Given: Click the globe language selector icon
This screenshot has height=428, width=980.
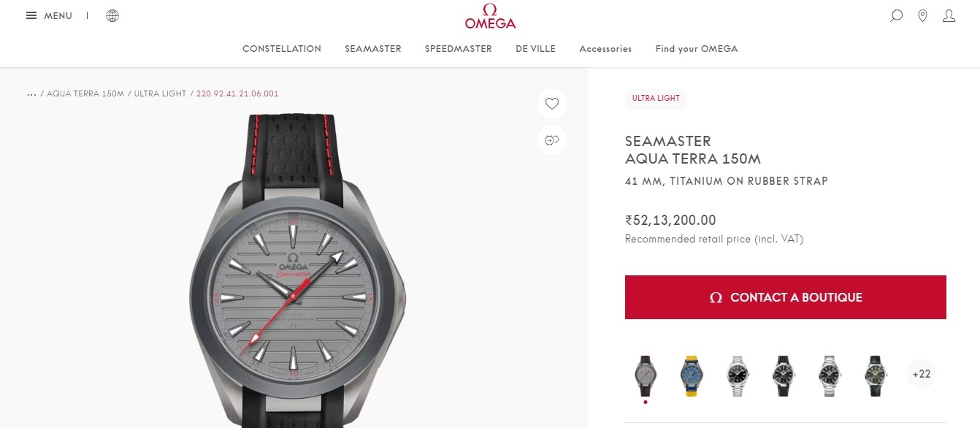Looking at the screenshot, I should (112, 15).
